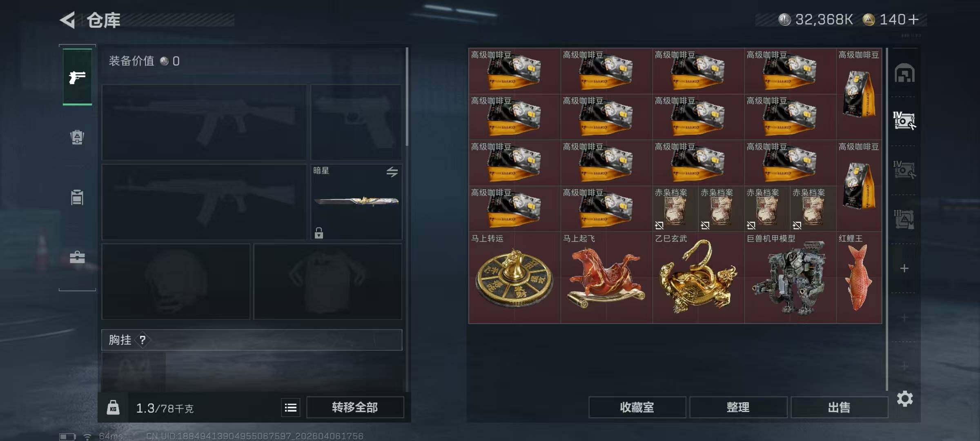The image size is (980, 441).
Task: Open the briefcase safe box tab
Action: pyautogui.click(x=77, y=257)
